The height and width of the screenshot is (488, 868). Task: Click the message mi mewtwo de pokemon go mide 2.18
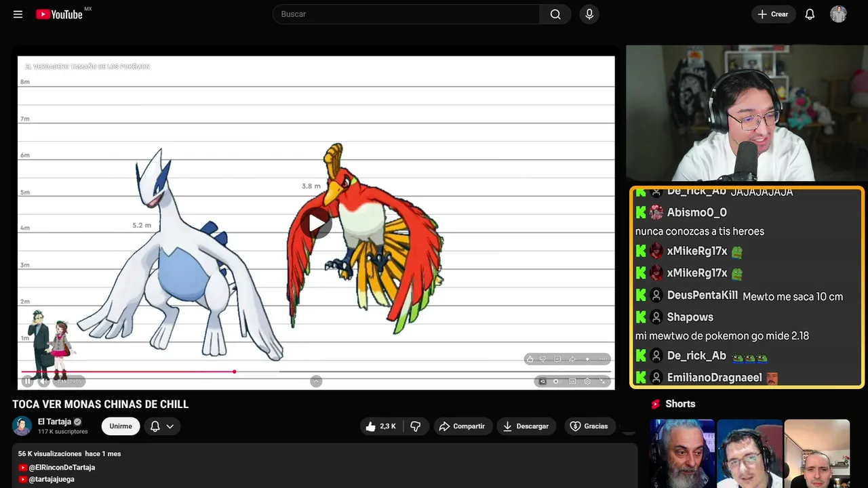click(x=722, y=335)
